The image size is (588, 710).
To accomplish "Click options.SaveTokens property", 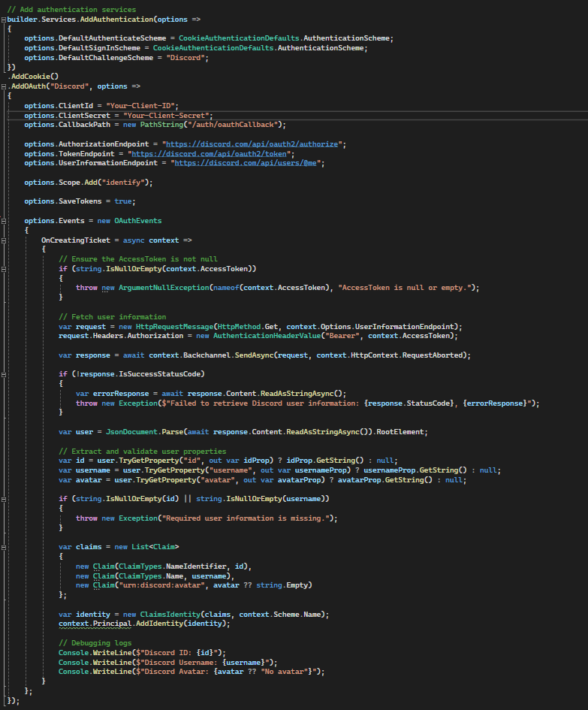I will pyautogui.click(x=63, y=201).
